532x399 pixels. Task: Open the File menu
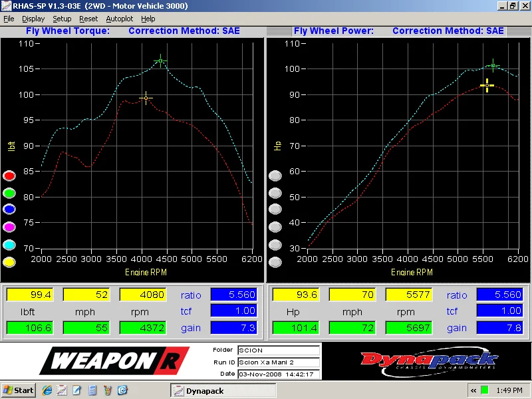point(9,19)
